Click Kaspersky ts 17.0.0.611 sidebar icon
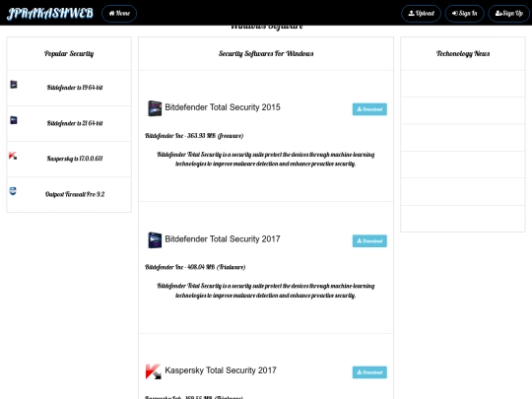Screen dimensions: 532x399 coord(13,156)
